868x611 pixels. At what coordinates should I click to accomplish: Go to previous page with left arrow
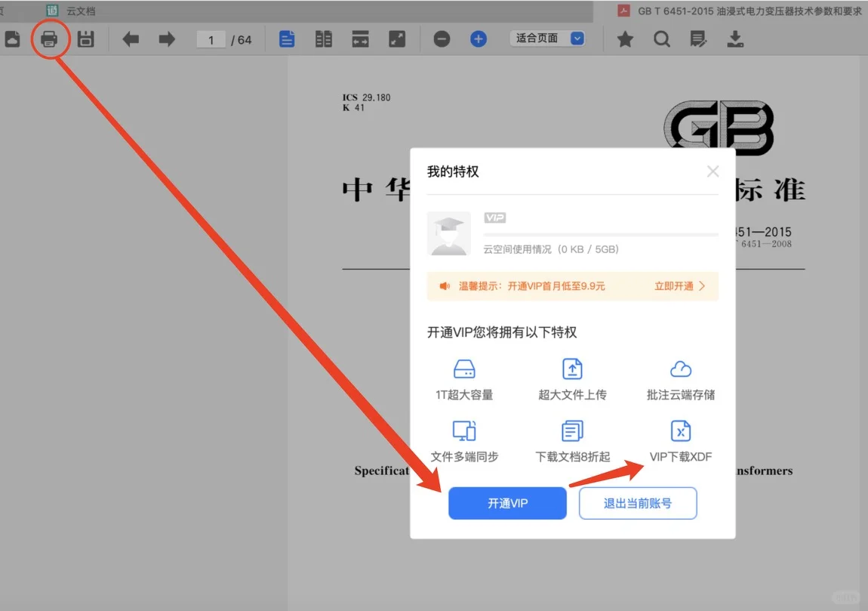[x=131, y=39]
